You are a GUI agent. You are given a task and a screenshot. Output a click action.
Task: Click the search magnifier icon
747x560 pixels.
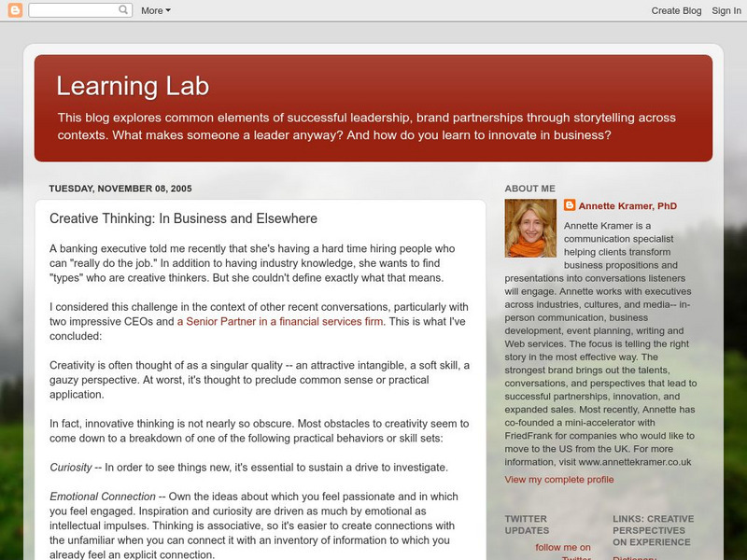tap(123, 10)
